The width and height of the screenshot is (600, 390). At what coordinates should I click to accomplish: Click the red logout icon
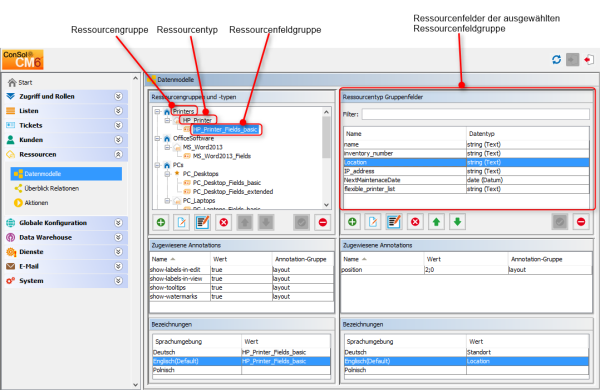(x=589, y=60)
